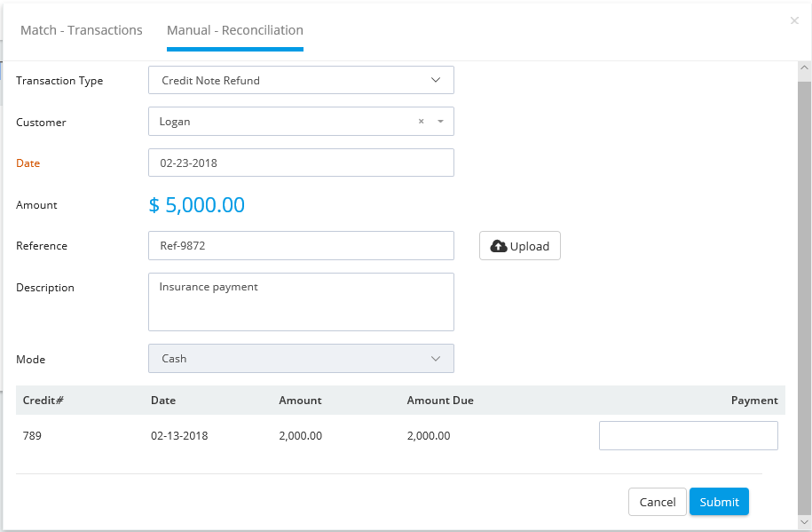Viewport: 812px width, 532px height.
Task: Click the Payment input for credit 789
Action: tap(689, 435)
